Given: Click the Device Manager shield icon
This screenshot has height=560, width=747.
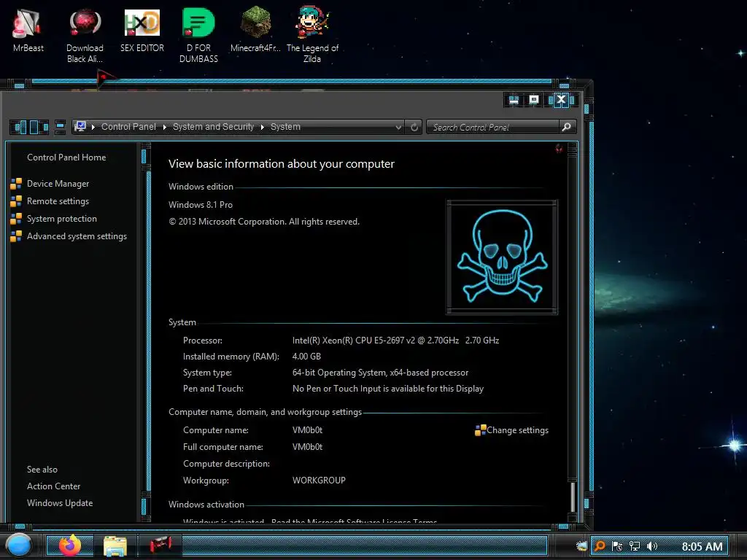Looking at the screenshot, I should (x=16, y=184).
